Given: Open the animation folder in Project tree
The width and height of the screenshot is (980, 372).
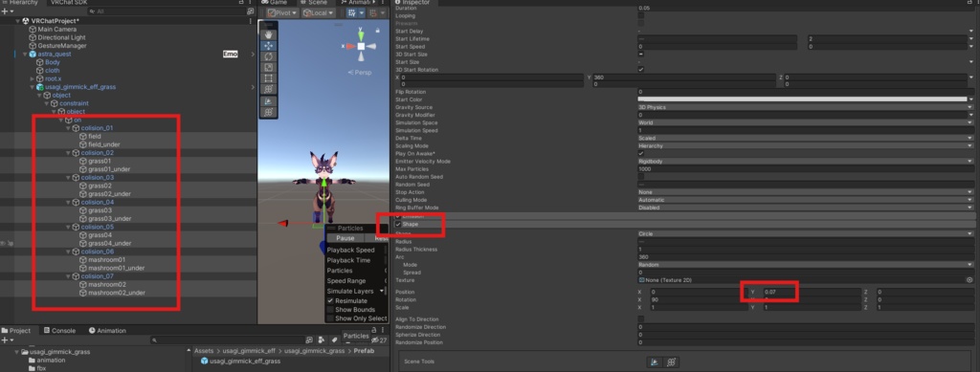Looking at the screenshot, I should [51, 361].
